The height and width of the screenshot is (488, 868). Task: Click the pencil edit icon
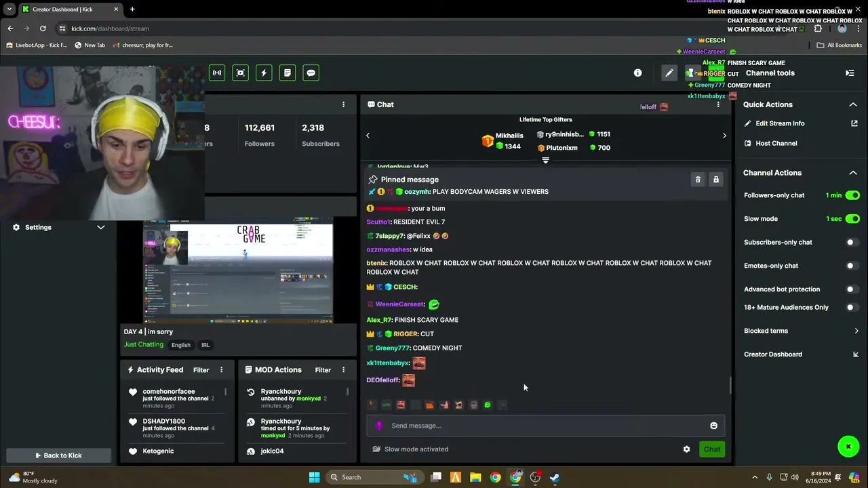coord(669,73)
